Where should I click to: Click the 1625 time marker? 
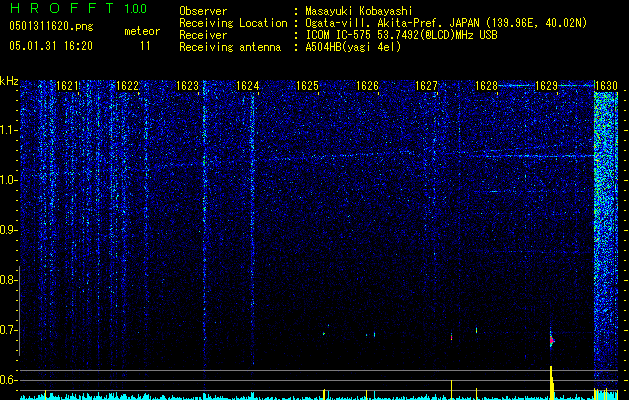click(x=307, y=86)
